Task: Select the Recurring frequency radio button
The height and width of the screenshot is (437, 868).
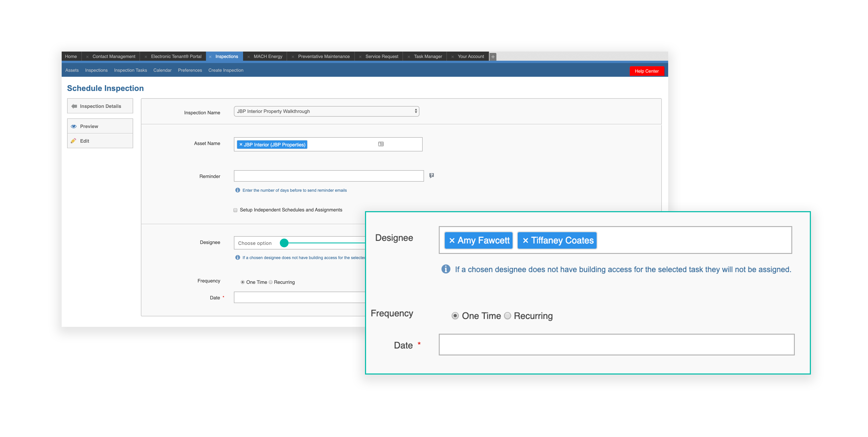Action: (271, 282)
